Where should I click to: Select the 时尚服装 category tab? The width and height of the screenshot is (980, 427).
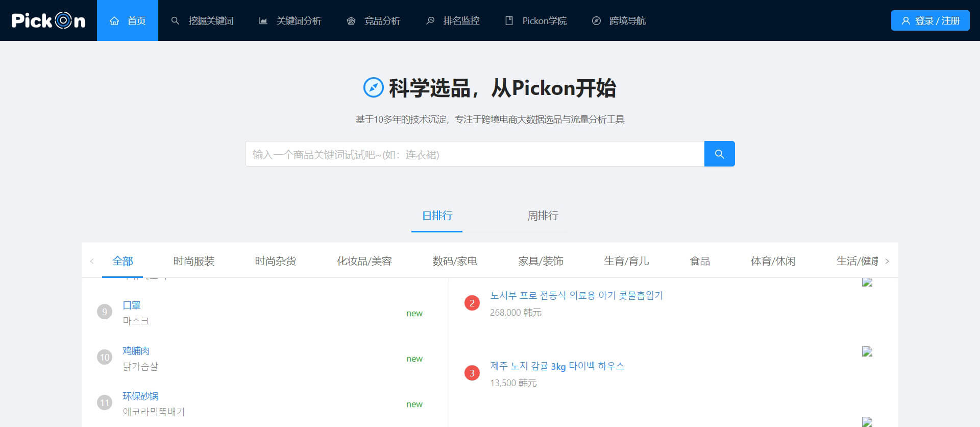point(194,261)
